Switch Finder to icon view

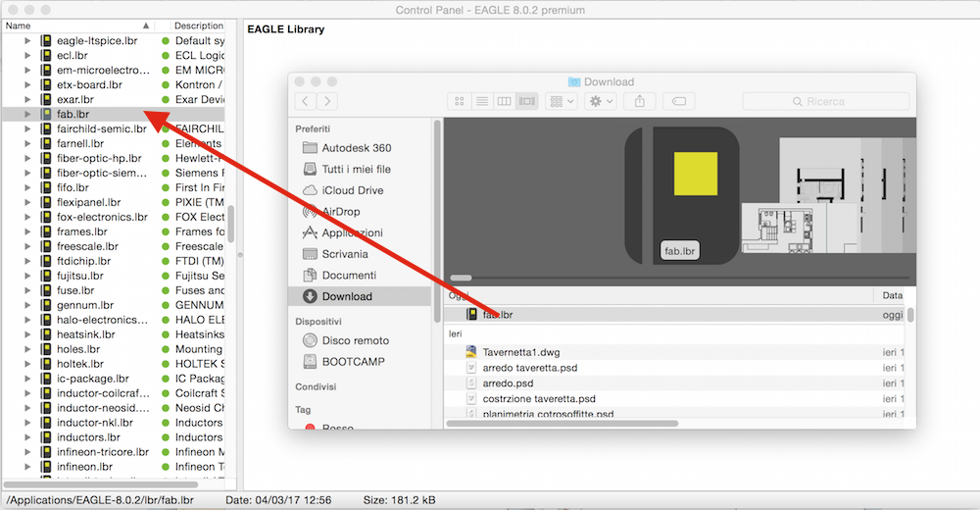coord(460,101)
